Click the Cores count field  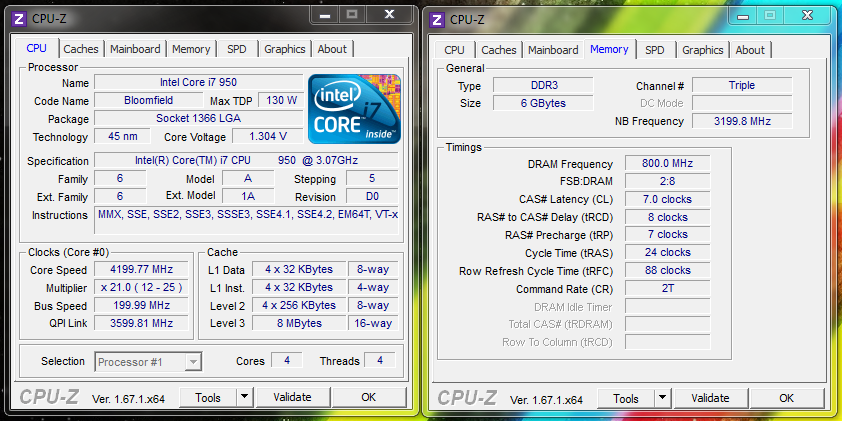click(x=287, y=360)
